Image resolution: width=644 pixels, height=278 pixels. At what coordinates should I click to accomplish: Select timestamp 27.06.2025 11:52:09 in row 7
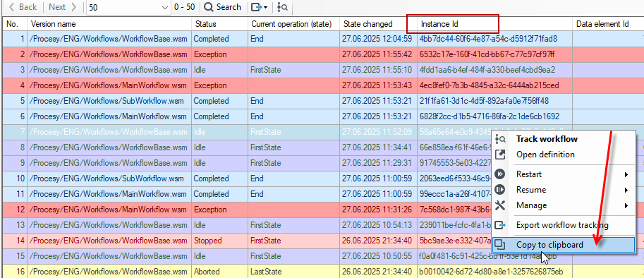click(x=378, y=132)
